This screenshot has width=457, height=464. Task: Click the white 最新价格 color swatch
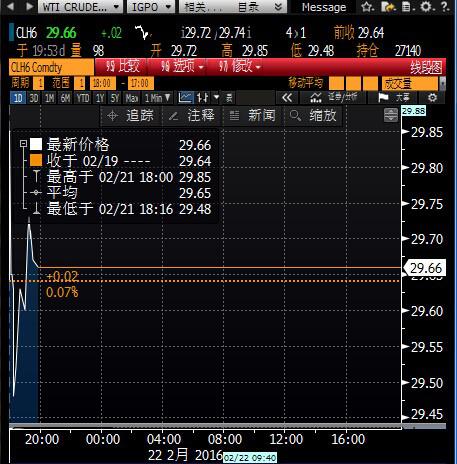tap(36, 144)
